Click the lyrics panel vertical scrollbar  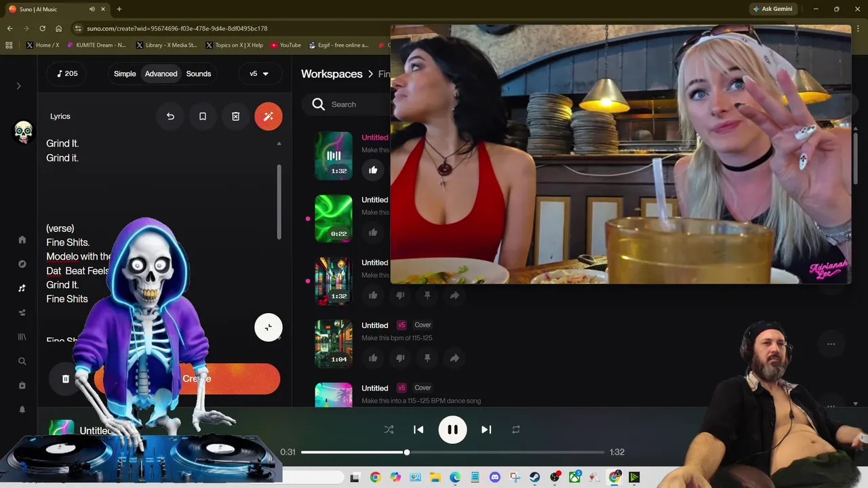click(x=279, y=202)
